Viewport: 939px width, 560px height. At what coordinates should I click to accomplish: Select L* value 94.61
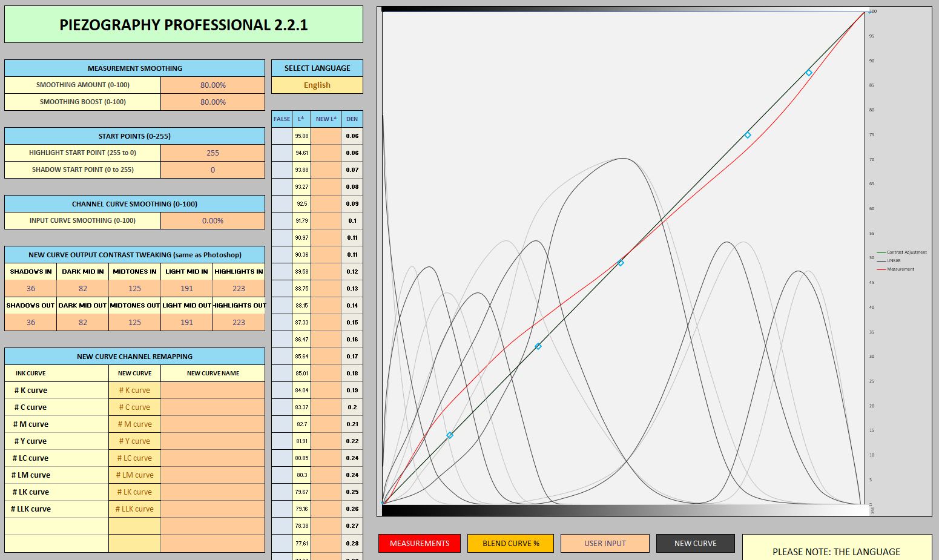[x=301, y=153]
